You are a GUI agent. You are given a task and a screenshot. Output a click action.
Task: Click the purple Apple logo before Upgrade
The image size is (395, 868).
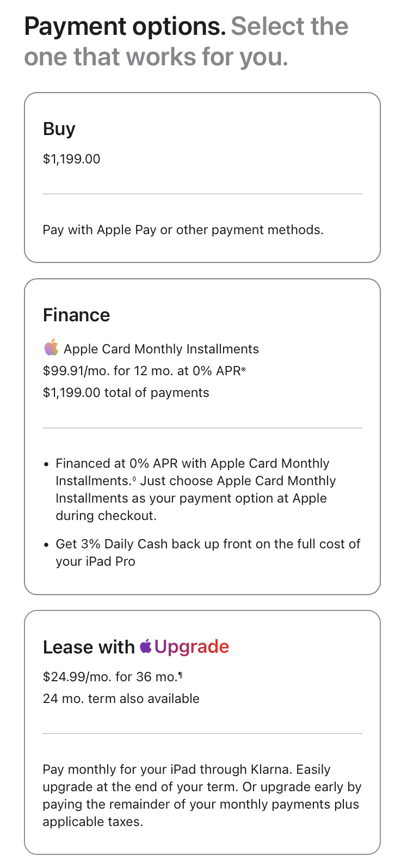click(x=145, y=646)
